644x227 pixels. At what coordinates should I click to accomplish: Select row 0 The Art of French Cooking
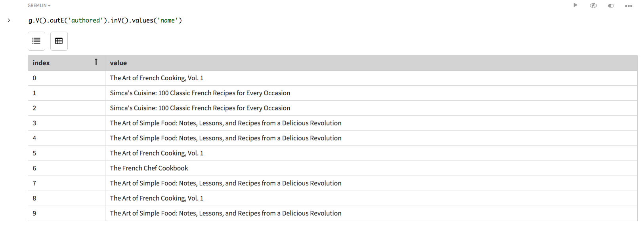(x=157, y=78)
